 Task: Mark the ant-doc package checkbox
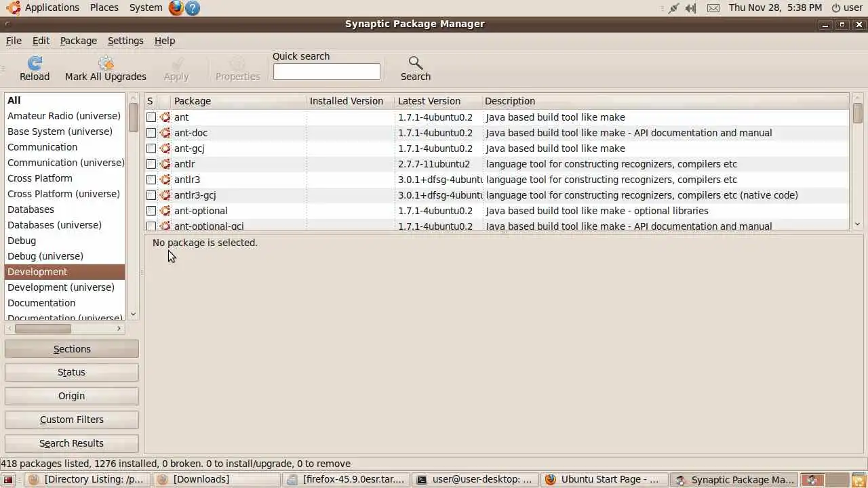point(151,133)
